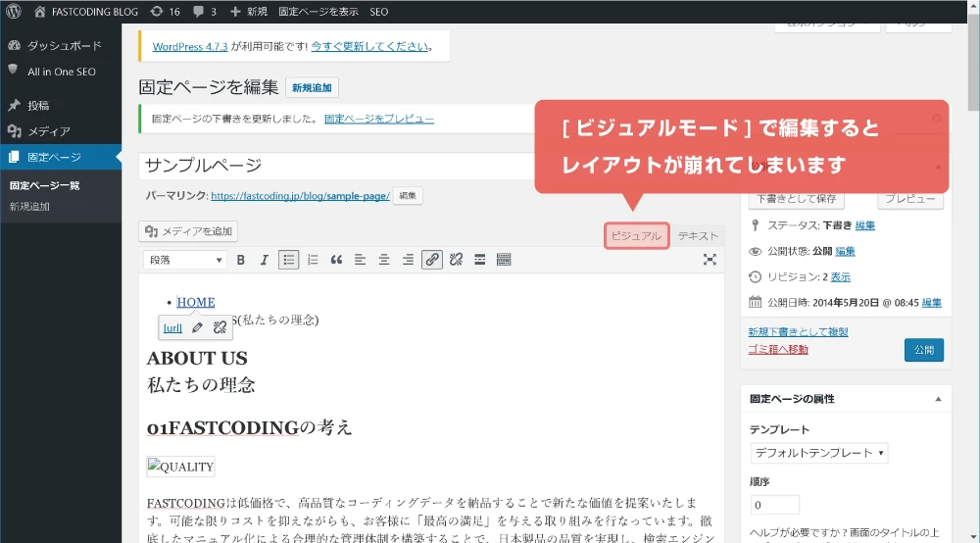This screenshot has width=980, height=543.
Task: Insert blockquote
Action: [336, 260]
